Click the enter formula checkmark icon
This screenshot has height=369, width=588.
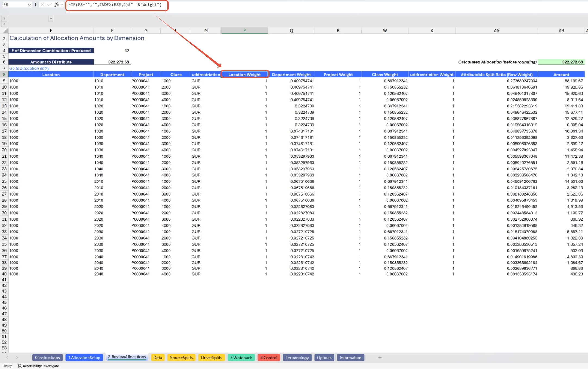coord(49,4)
